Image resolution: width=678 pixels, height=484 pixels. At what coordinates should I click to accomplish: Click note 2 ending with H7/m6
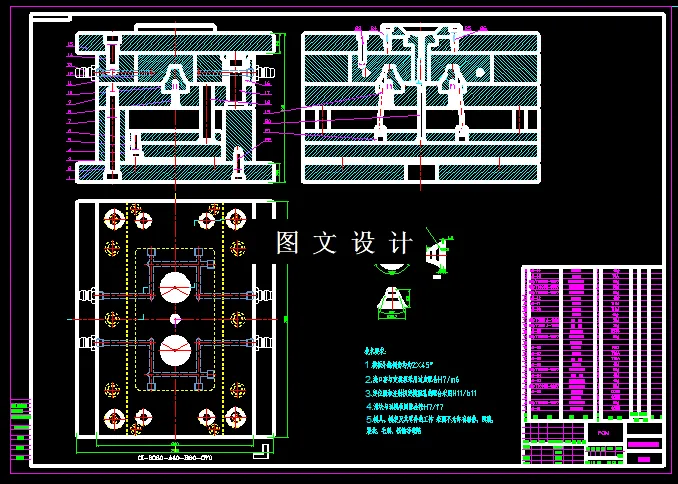pos(412,380)
